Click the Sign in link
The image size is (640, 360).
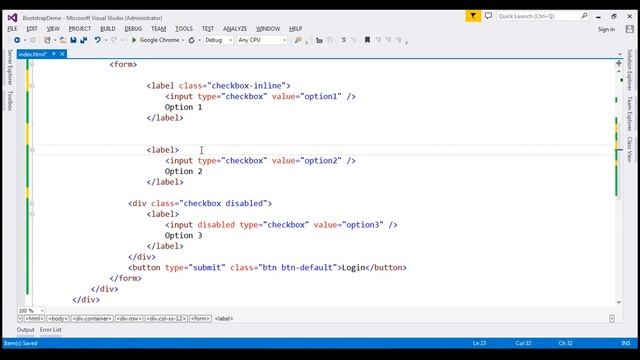606,29
